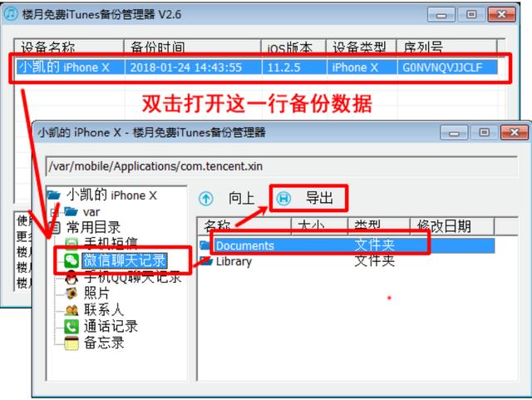Sort by the modified date column header
Viewport: 532px width, 400px height.
pos(451,226)
